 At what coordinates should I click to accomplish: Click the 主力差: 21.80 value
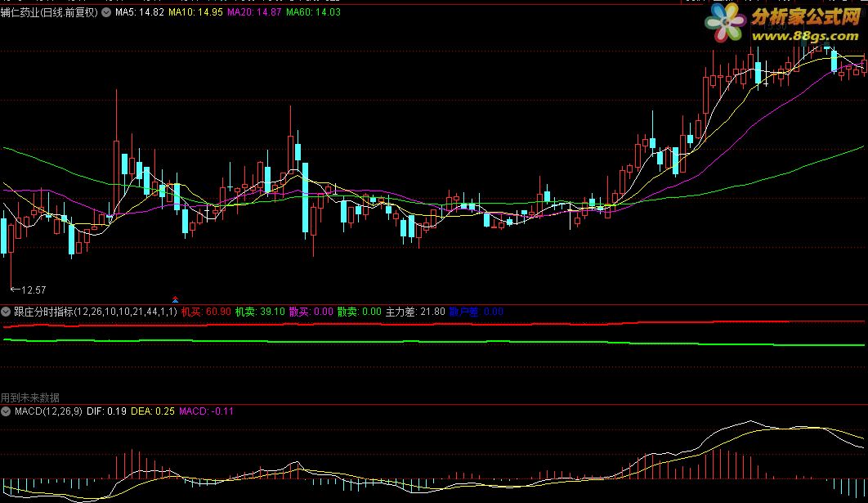pyautogui.click(x=415, y=312)
